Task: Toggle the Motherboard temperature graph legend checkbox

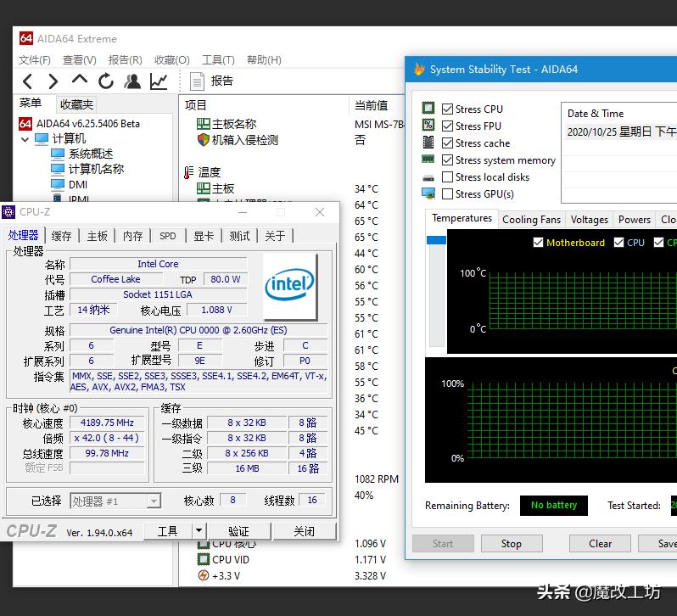Action: 538,243
